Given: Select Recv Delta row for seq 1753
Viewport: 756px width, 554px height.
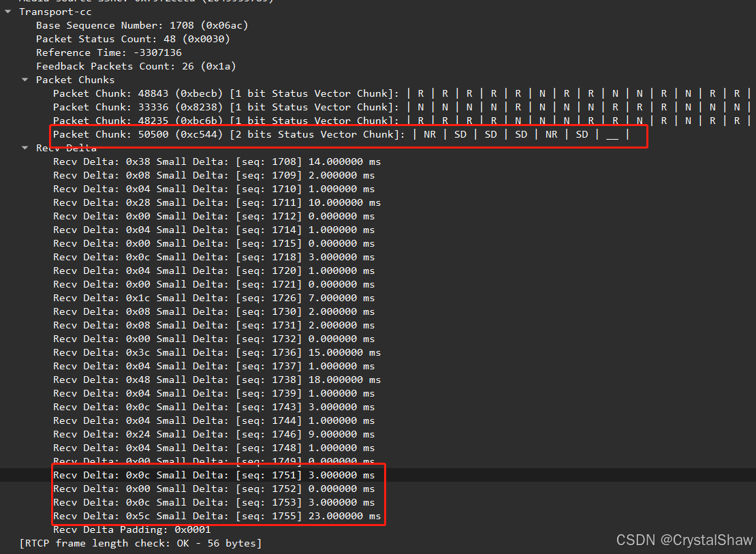Looking at the screenshot, I should coord(214,502).
